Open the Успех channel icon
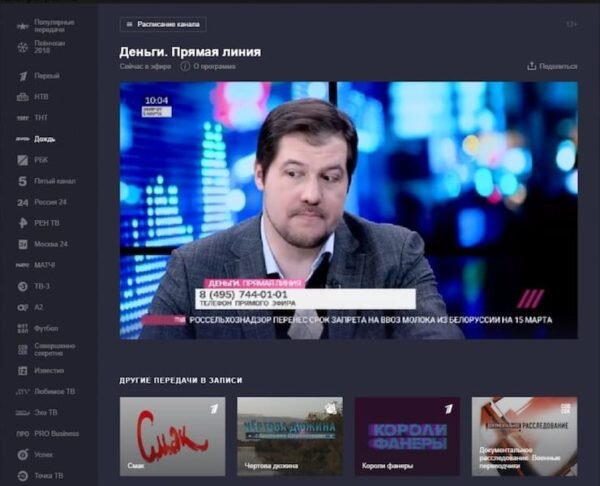 point(23,455)
